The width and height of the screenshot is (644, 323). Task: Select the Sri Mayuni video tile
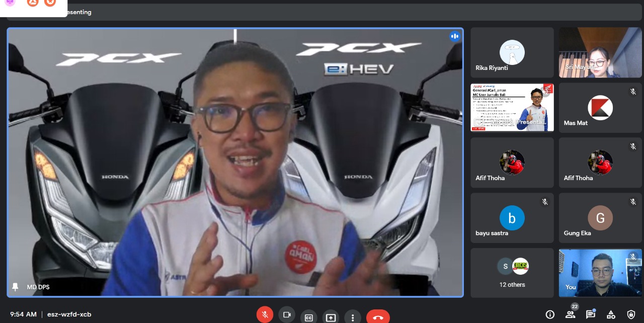[600, 52]
